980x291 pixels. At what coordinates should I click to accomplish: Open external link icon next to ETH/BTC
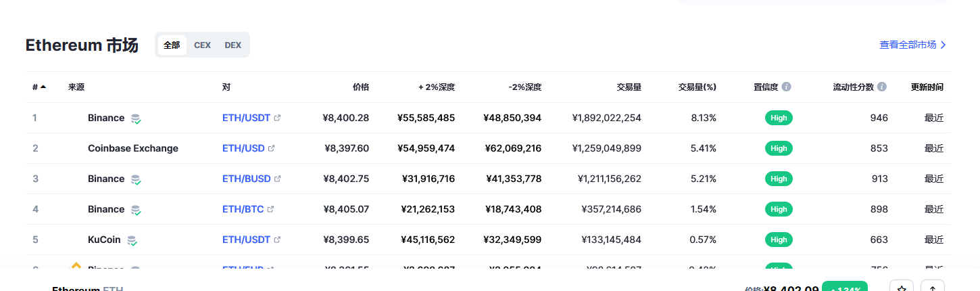[271, 209]
